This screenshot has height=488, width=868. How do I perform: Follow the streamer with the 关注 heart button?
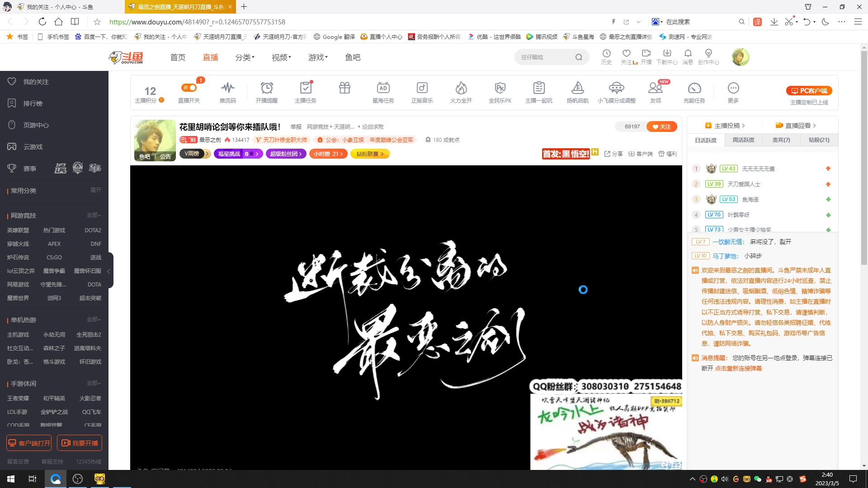[x=662, y=127]
